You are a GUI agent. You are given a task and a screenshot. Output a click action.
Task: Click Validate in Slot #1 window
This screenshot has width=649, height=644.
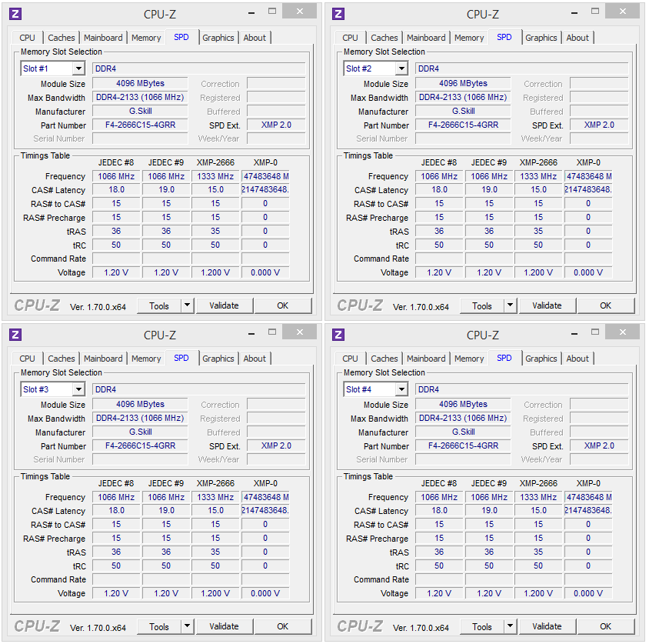(224, 305)
